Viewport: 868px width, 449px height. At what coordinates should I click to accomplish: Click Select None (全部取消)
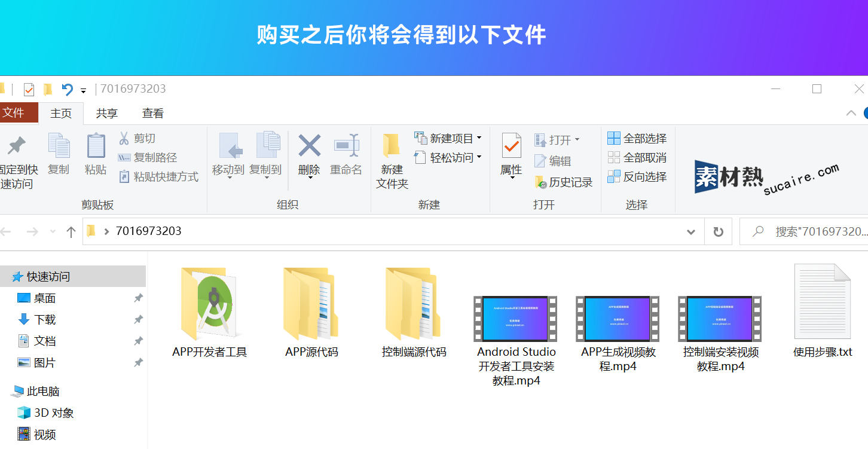point(637,158)
